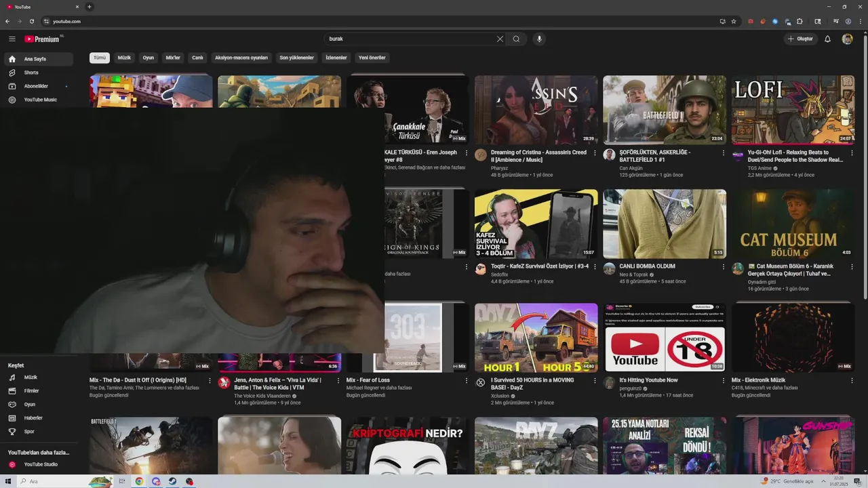
Task: Open Haberler in the sidebar
Action: pos(38,418)
